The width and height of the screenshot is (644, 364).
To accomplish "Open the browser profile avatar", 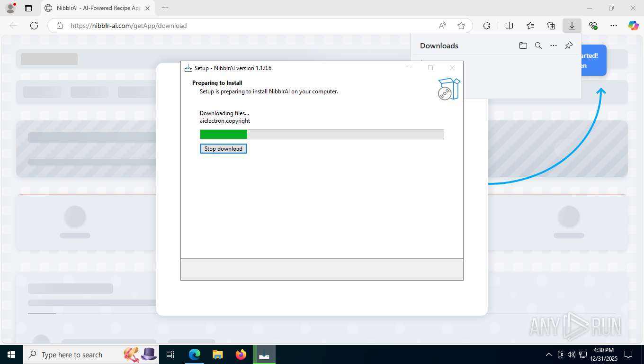I will pos(10,8).
